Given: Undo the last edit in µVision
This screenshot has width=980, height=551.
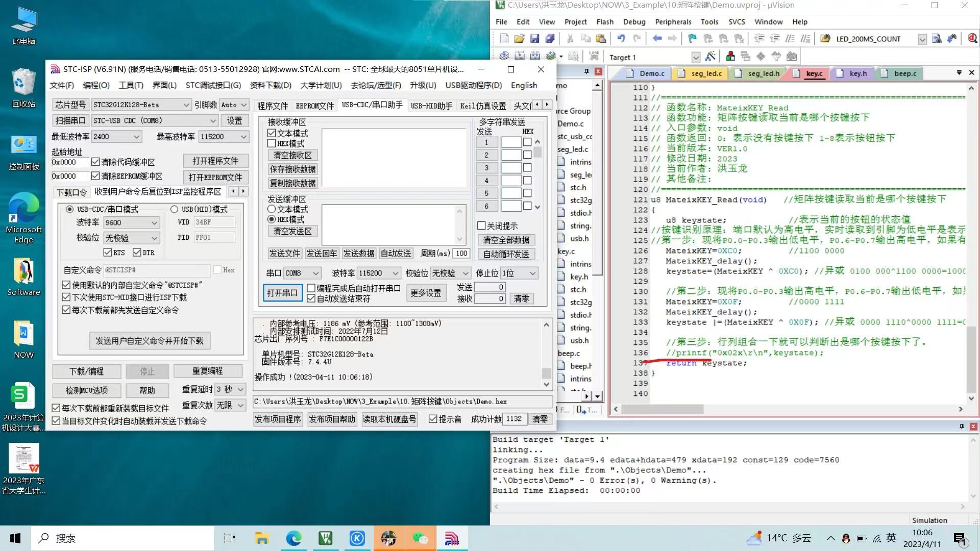Looking at the screenshot, I should coord(621,39).
